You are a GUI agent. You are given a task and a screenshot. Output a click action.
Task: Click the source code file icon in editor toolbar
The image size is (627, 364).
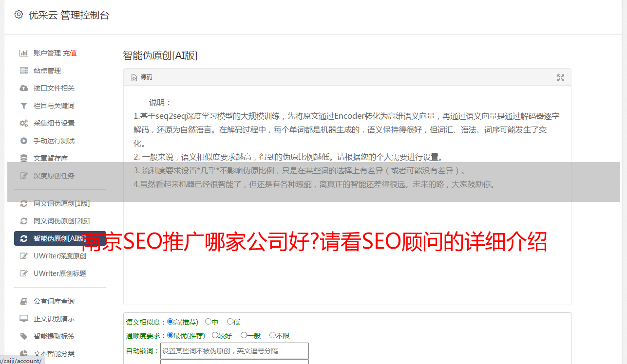tap(134, 77)
